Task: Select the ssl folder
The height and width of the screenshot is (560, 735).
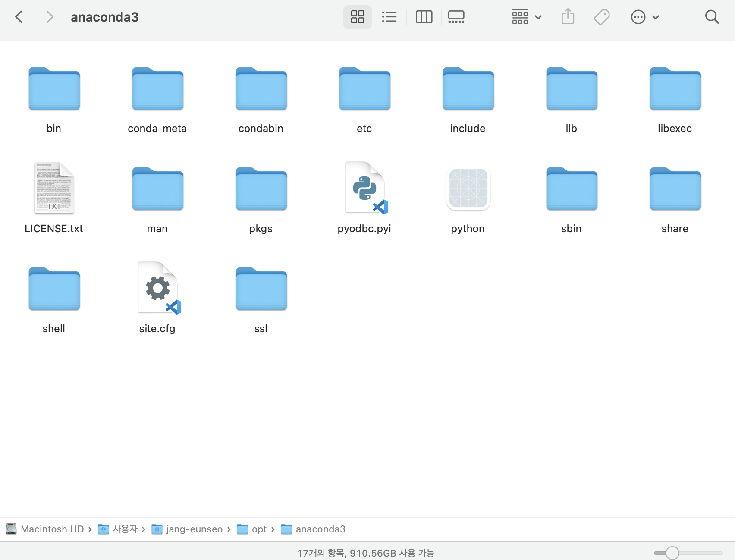Action: pyautogui.click(x=261, y=289)
